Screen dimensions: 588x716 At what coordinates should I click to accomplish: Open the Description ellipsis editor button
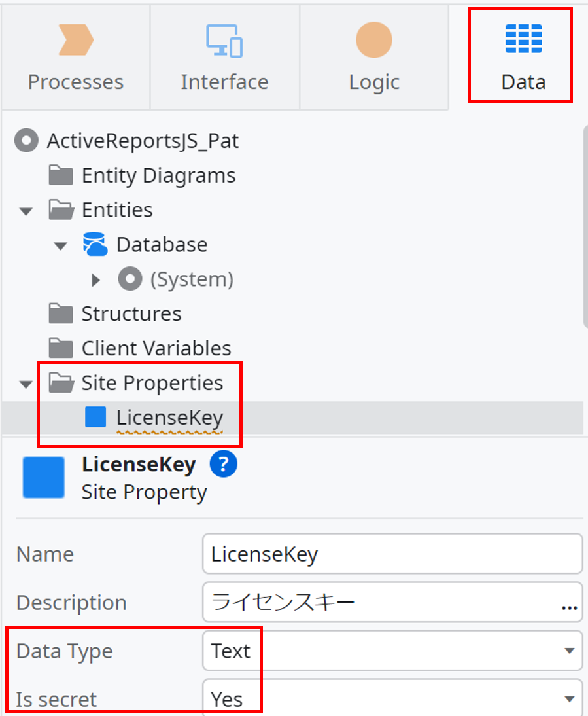tap(569, 607)
